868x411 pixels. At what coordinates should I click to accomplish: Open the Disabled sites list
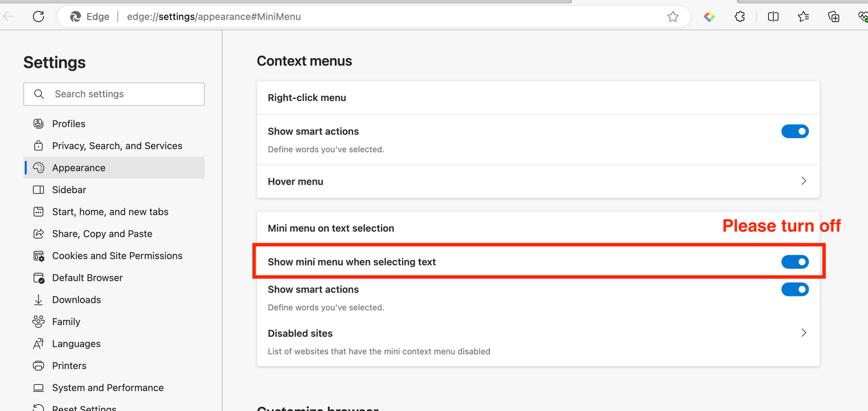click(804, 333)
